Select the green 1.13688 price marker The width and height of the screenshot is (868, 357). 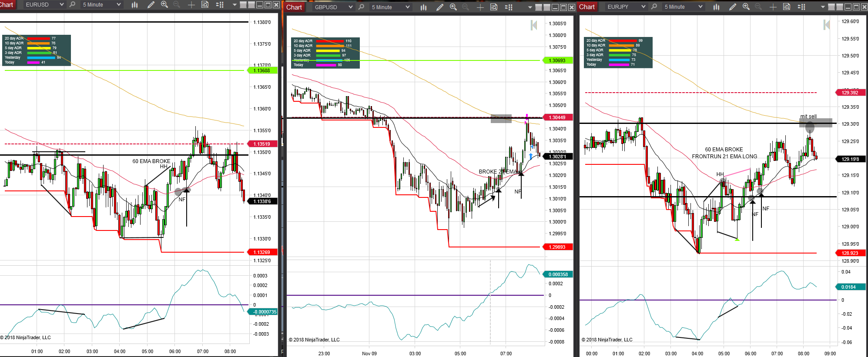pyautogui.click(x=262, y=70)
